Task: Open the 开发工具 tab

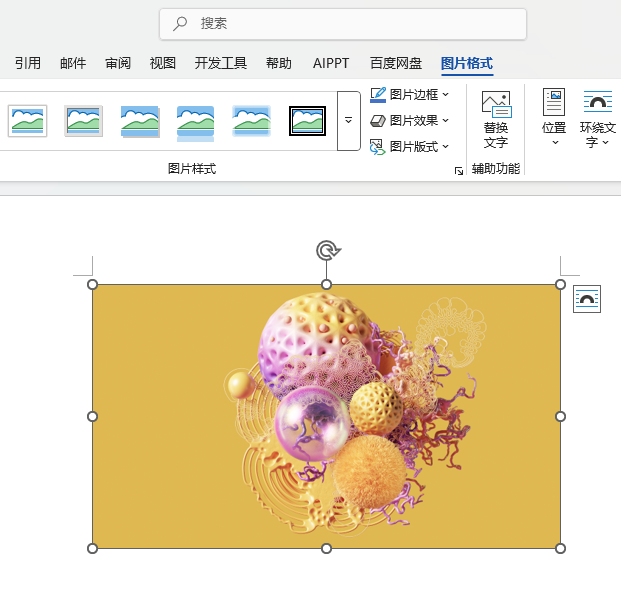Action: pos(221,63)
